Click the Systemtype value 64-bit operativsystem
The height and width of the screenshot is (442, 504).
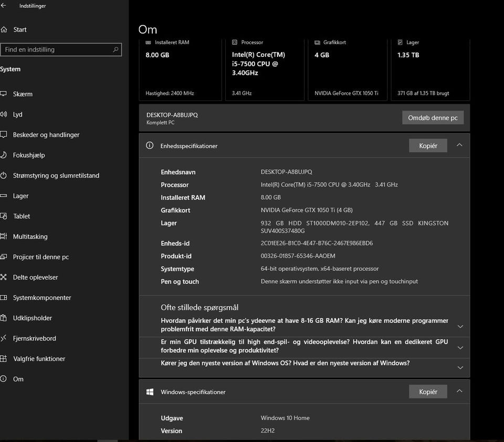point(320,269)
